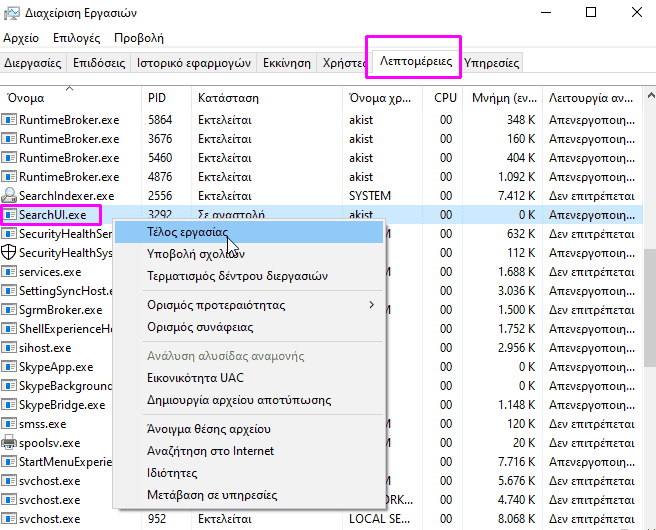Click the SearchIndexer.exe magnifier icon
This screenshot has width=656, height=530.
9,195
